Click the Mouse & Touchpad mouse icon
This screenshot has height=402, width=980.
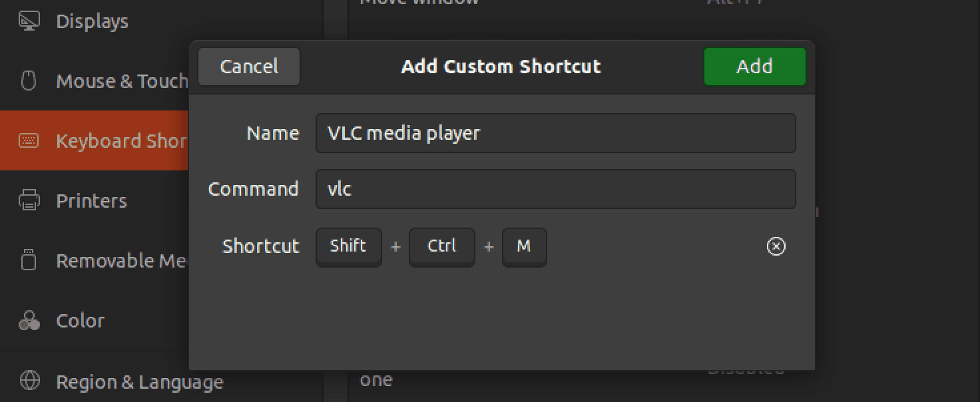click(x=29, y=81)
